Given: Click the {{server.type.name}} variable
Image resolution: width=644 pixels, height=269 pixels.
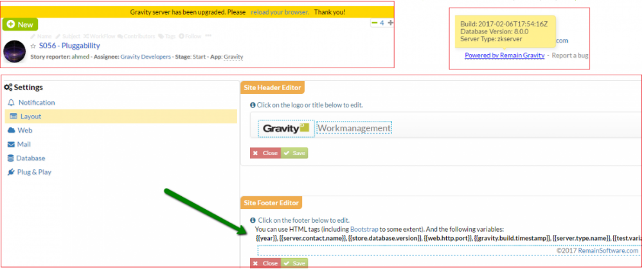Looking at the screenshot, I should (x=581, y=237).
